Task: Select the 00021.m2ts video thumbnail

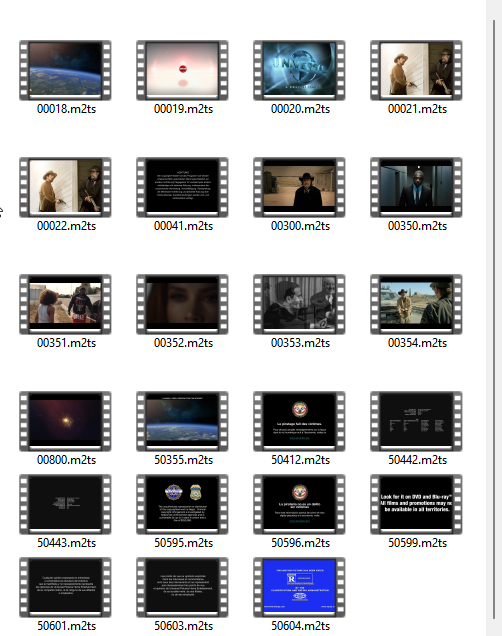Action: pyautogui.click(x=416, y=70)
